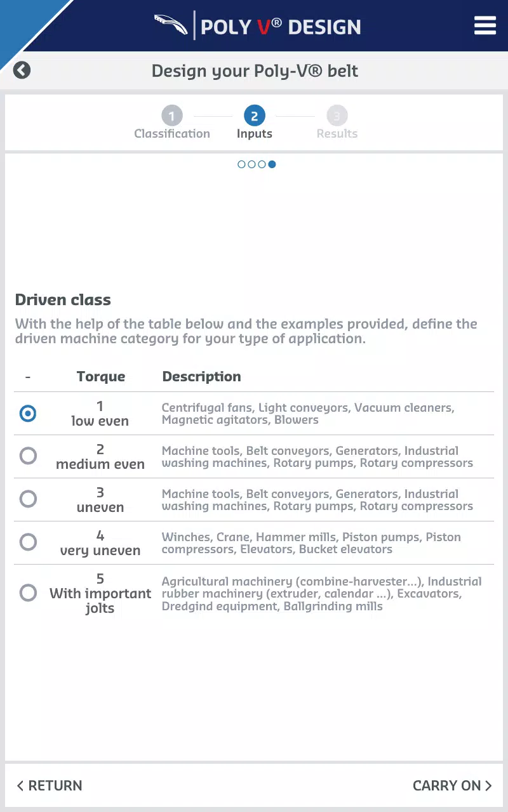508x812 pixels.
Task: Tap step 3 Results circle
Action: pyautogui.click(x=337, y=116)
